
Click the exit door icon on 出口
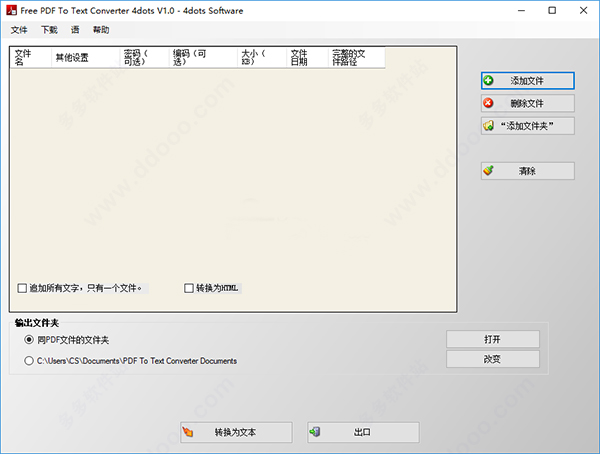point(315,432)
